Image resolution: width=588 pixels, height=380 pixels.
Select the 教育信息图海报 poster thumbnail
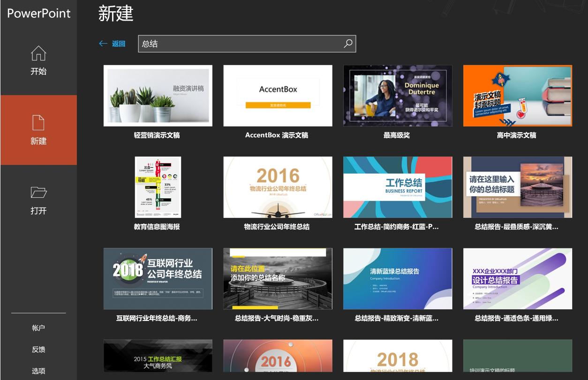(158, 187)
